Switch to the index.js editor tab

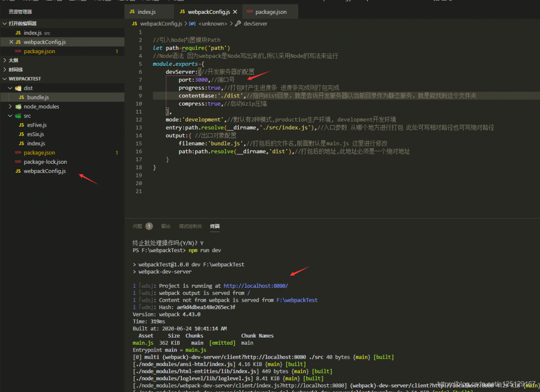pyautogui.click(x=149, y=12)
